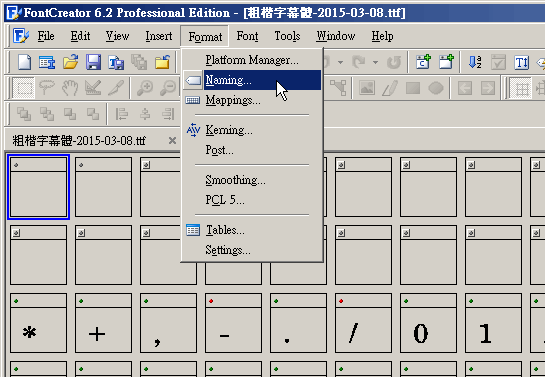Select the asterisk glyph cell
The height and width of the screenshot is (377, 545).
point(38,323)
